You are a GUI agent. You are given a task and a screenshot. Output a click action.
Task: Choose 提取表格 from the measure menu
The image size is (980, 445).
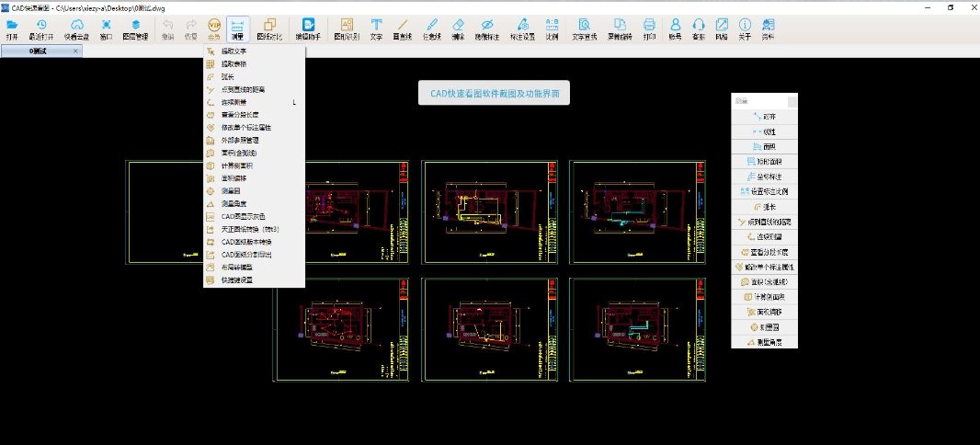pos(254,63)
